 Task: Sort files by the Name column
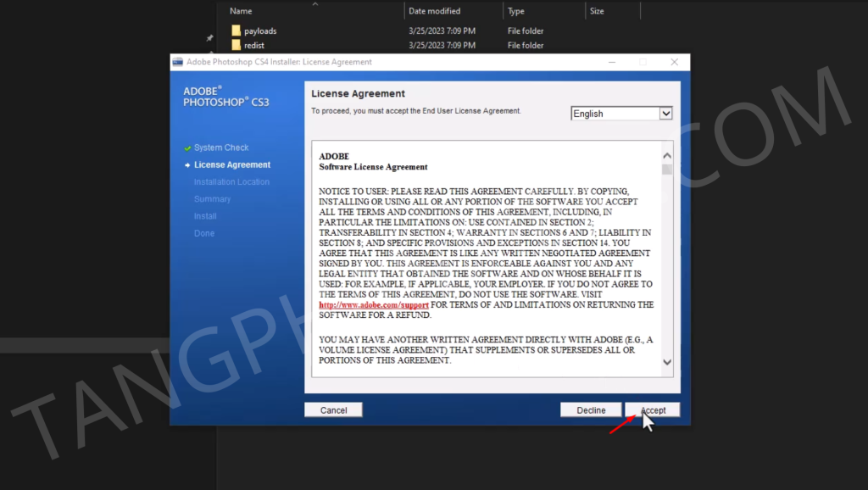[x=241, y=11]
